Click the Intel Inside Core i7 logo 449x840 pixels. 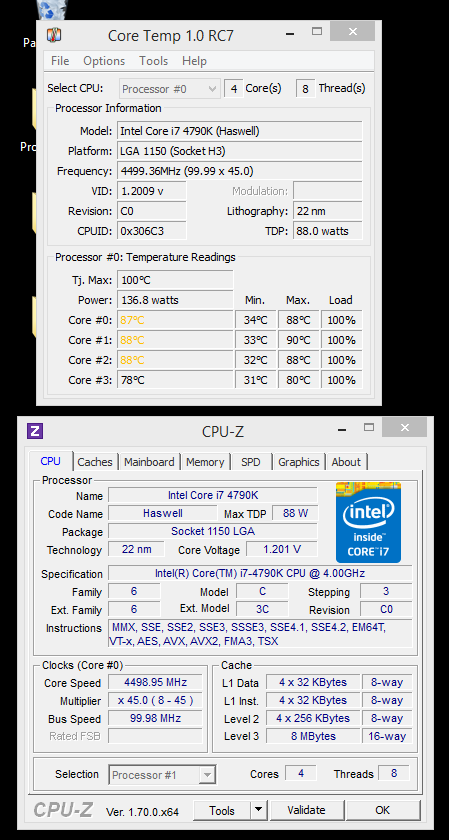tap(369, 522)
